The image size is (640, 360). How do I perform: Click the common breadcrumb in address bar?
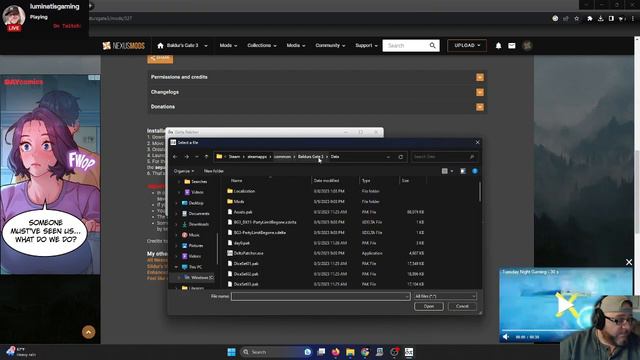click(282, 157)
